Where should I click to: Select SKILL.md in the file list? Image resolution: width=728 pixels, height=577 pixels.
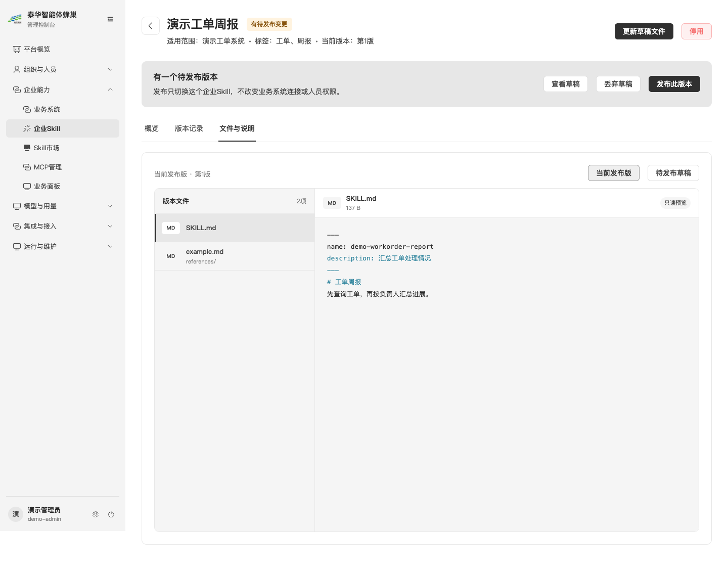pyautogui.click(x=235, y=228)
